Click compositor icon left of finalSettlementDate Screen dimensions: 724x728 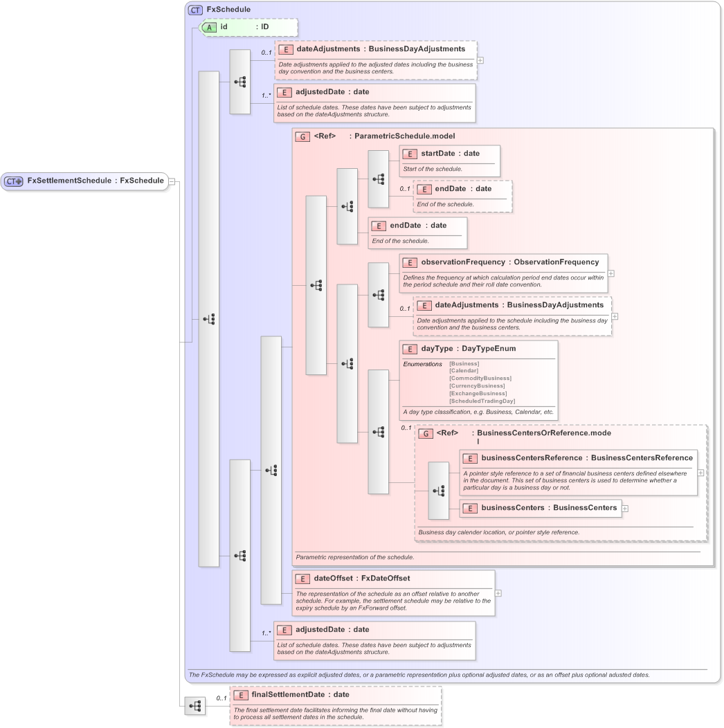pos(194,706)
